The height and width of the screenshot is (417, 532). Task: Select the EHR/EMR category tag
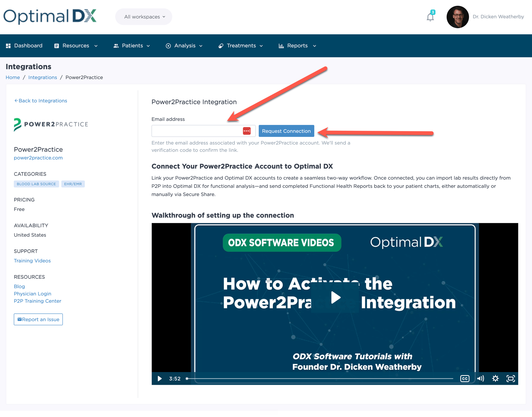(x=73, y=184)
